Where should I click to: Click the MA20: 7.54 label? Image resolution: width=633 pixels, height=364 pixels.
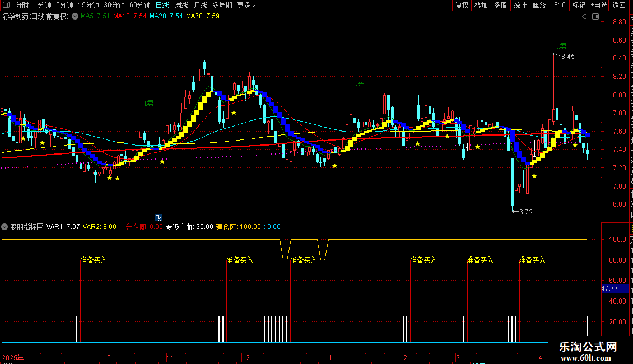tap(166, 16)
